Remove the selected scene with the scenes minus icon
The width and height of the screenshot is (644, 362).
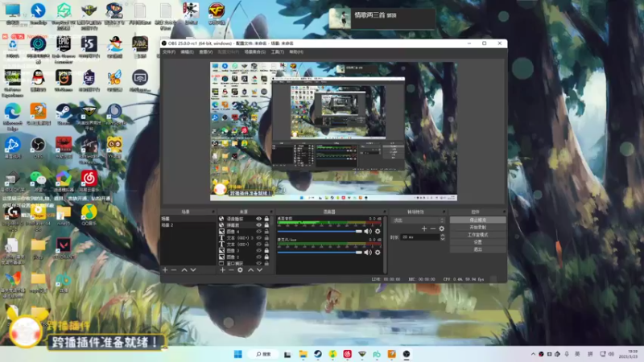(x=174, y=270)
